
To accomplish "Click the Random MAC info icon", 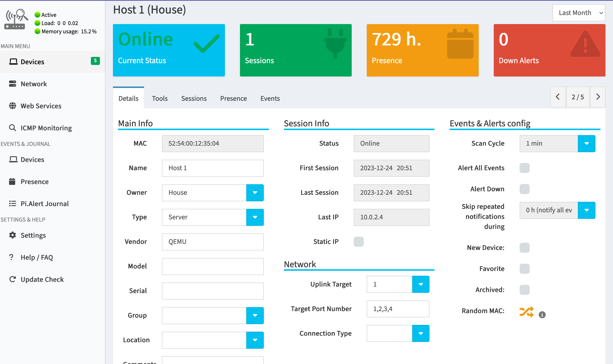I will 542,315.
